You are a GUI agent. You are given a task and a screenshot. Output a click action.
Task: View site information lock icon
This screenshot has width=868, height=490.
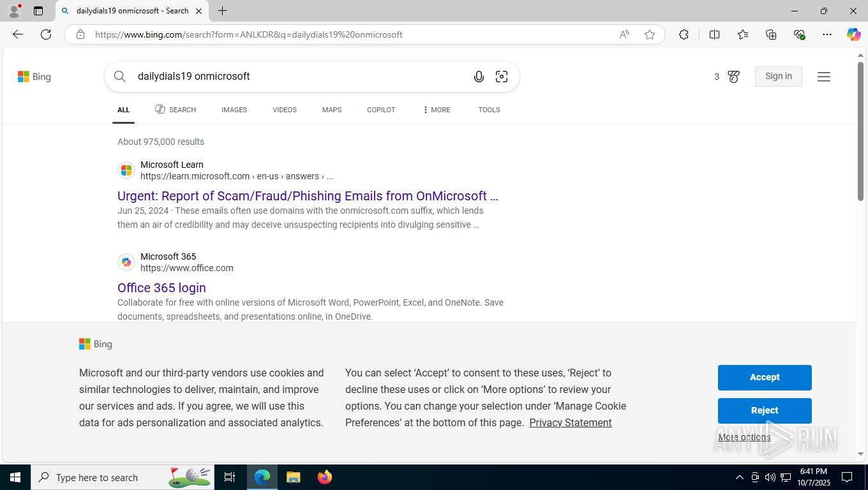tap(80, 34)
